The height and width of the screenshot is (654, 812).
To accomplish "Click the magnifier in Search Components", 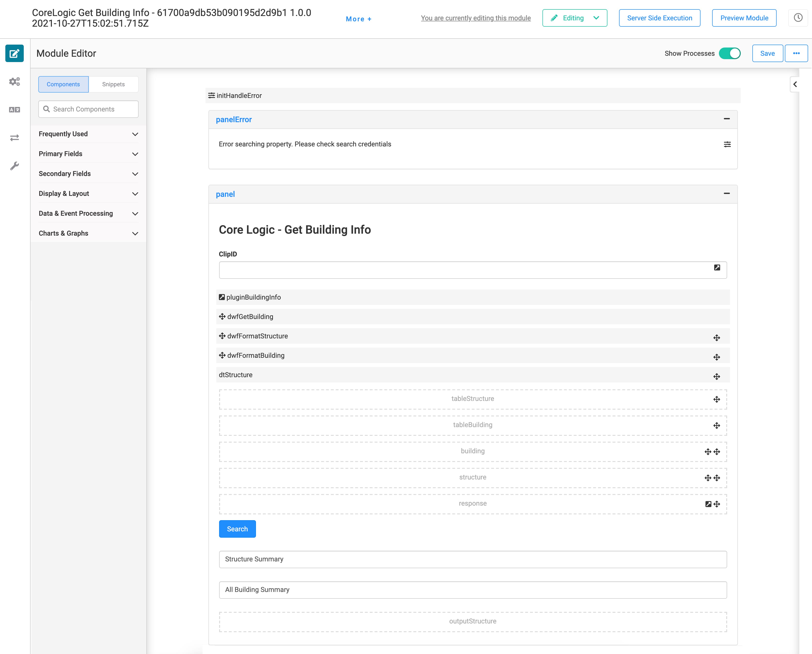I will [47, 109].
